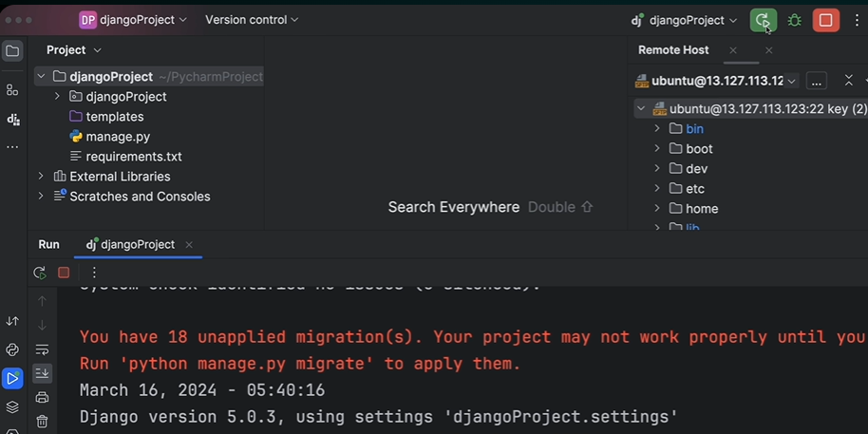This screenshot has height=434, width=868.
Task: Click 'March 16, 2024 - 05:40:16' console line
Action: pos(202,390)
